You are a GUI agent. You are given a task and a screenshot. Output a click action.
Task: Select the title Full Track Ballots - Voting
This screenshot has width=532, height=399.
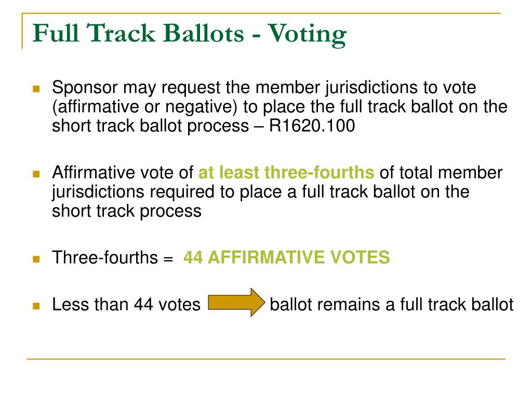(x=189, y=34)
